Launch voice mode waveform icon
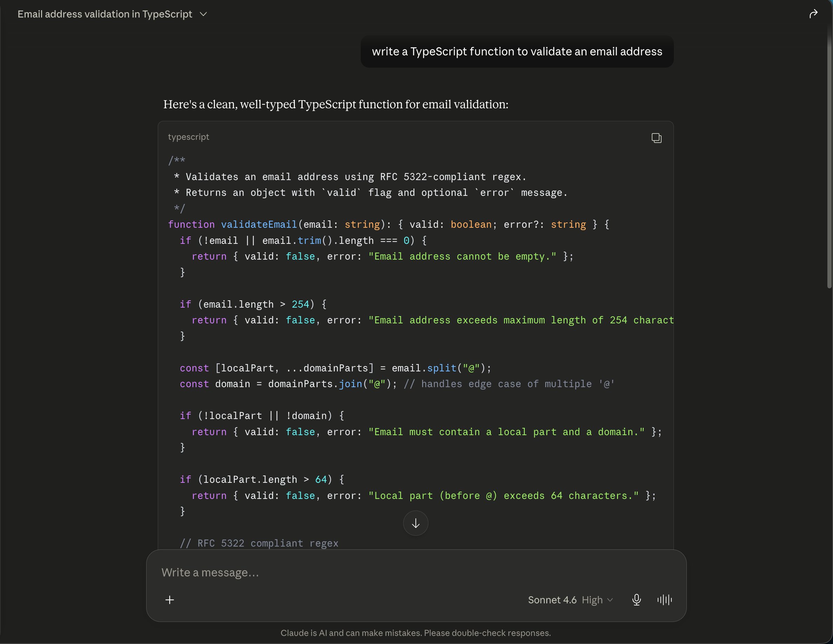The height and width of the screenshot is (644, 833). [x=664, y=600]
